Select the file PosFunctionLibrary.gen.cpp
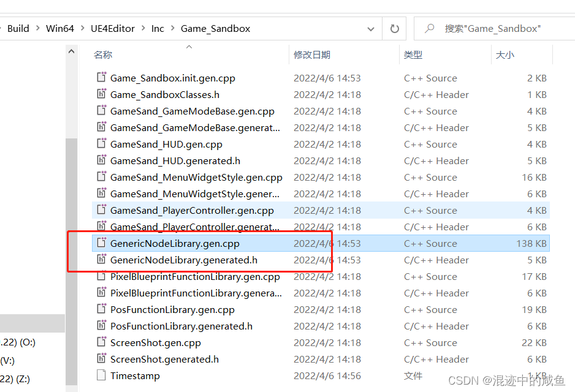The height and width of the screenshot is (392, 575). coord(172,309)
